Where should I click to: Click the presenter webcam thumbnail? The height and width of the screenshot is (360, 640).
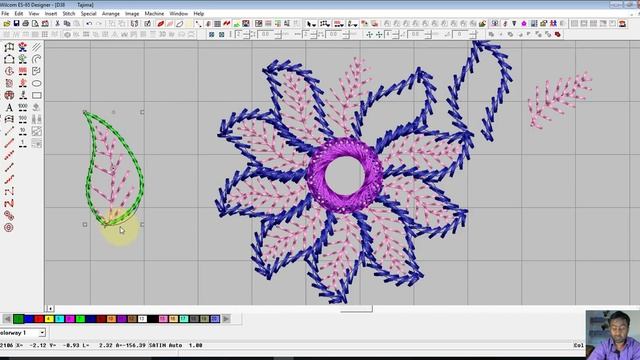[x=613, y=335]
